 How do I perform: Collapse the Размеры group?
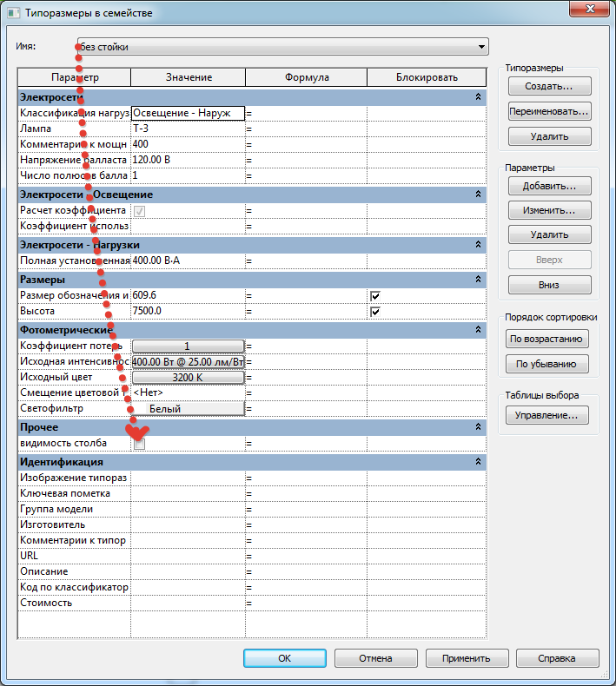478,279
